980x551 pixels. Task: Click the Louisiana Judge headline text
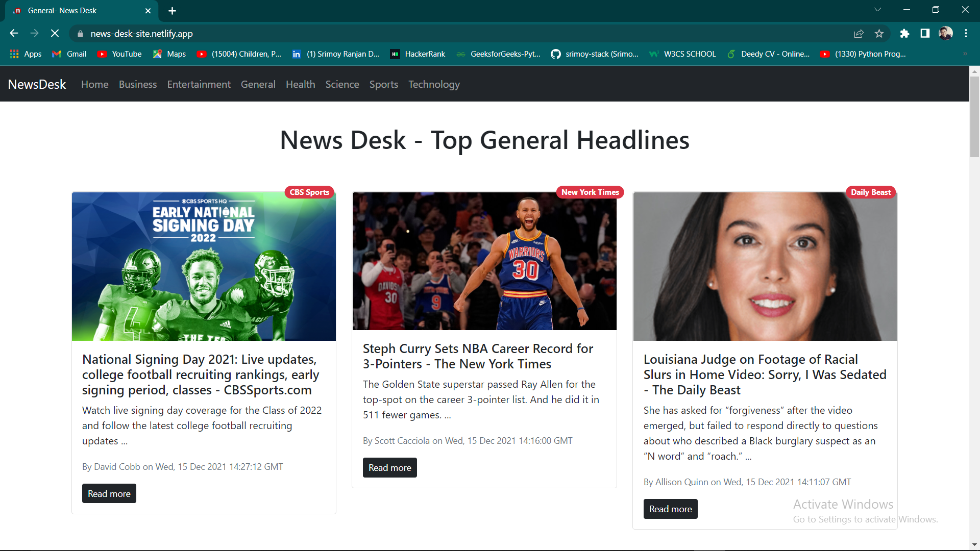tap(765, 374)
